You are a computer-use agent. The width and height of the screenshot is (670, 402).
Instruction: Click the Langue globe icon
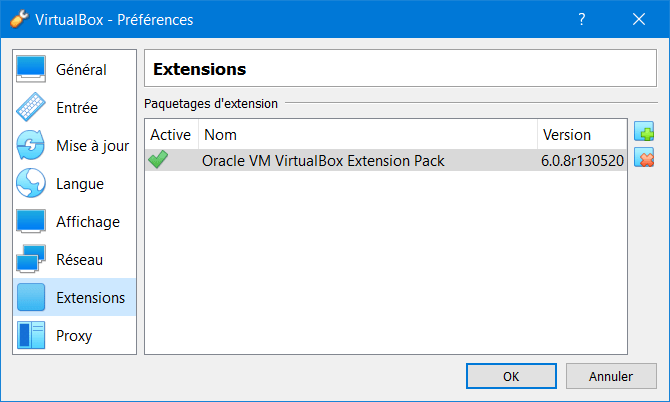[x=31, y=183]
